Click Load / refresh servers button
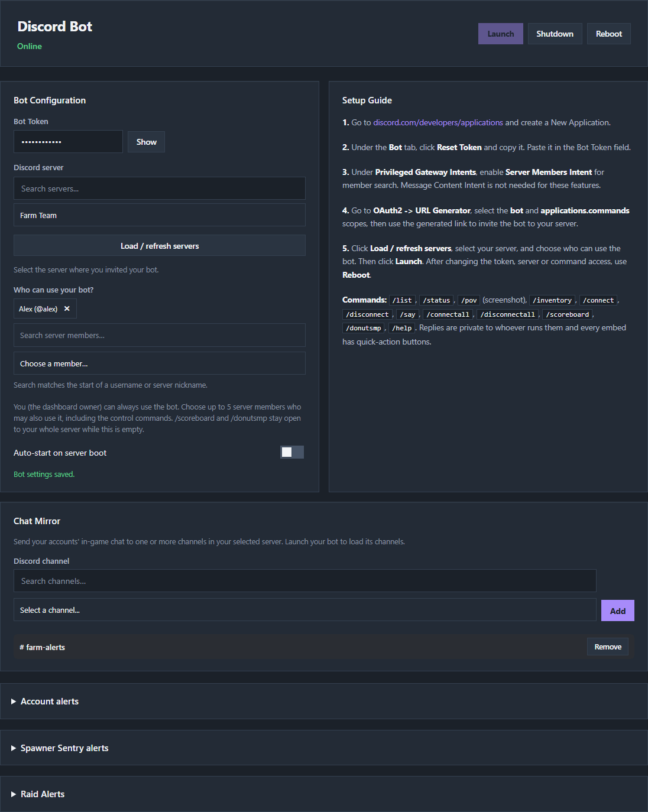Screen dimensions: 648x812 coord(160,246)
